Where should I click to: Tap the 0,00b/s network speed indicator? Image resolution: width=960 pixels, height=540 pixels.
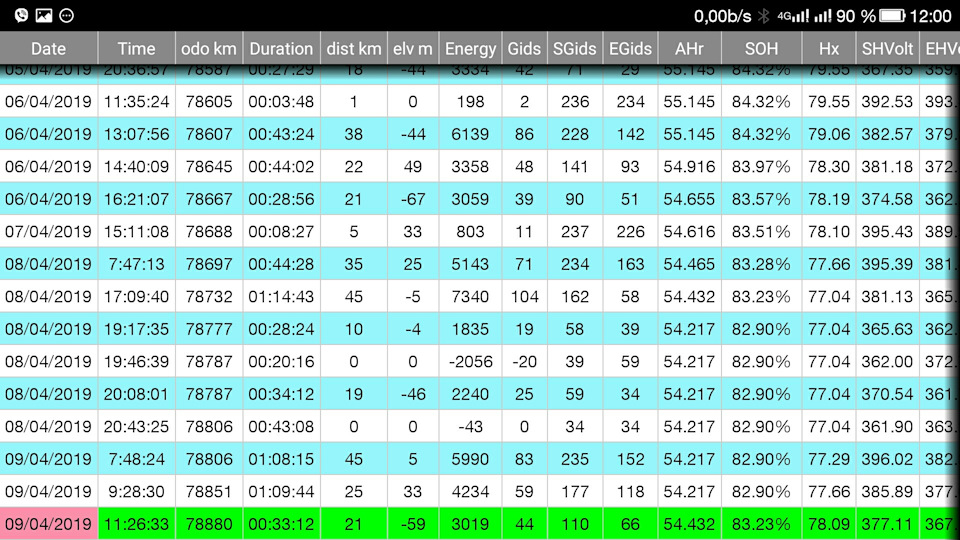tap(722, 16)
